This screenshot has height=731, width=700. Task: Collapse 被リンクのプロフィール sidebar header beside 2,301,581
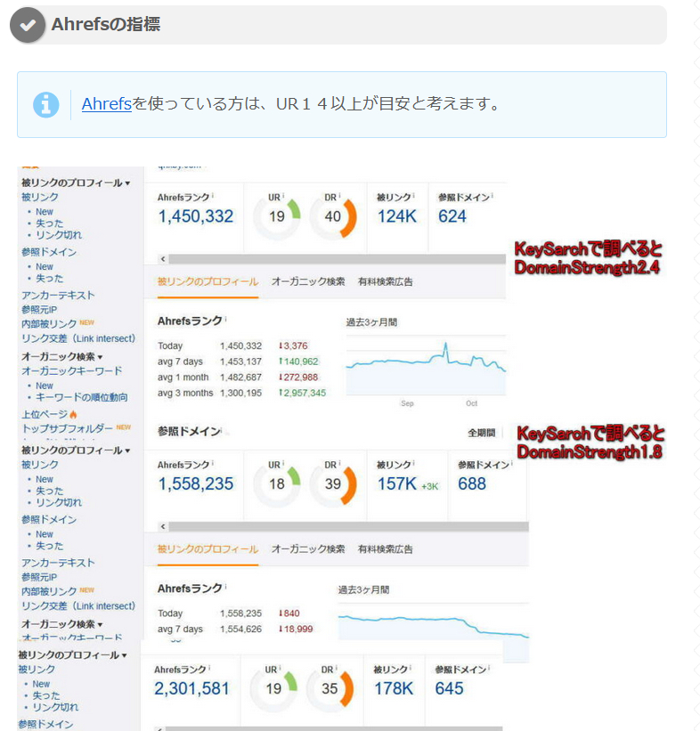pyautogui.click(x=72, y=655)
